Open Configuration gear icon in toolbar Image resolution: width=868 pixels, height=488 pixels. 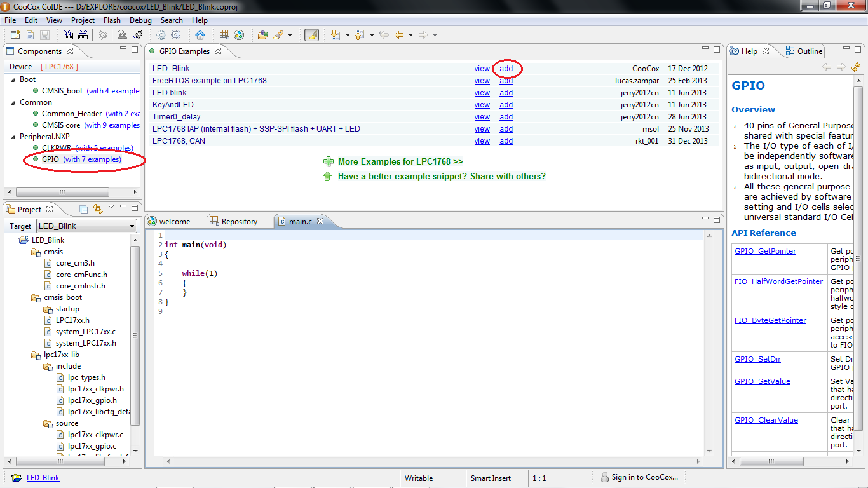[x=176, y=35]
